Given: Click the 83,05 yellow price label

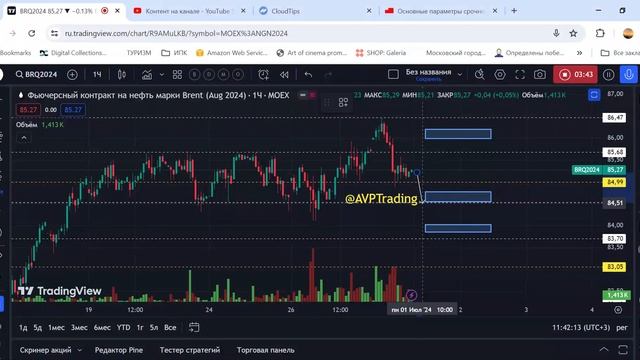Looking at the screenshot, I should (x=614, y=267).
